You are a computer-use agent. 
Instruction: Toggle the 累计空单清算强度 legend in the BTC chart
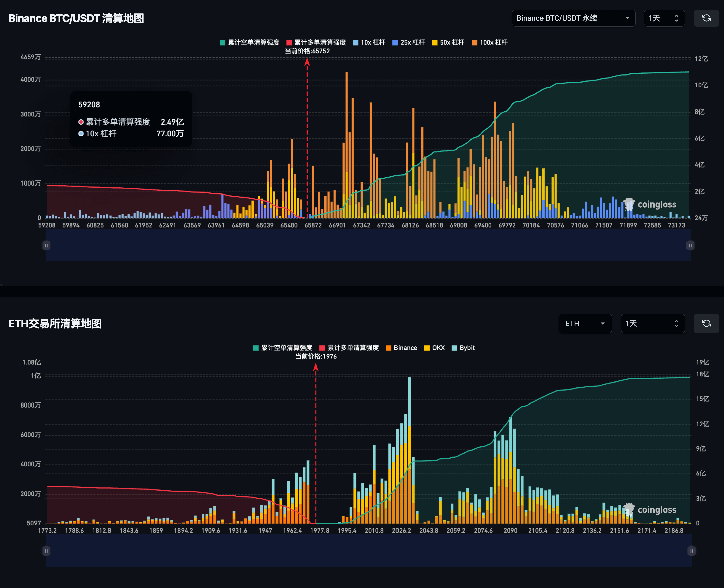point(249,42)
